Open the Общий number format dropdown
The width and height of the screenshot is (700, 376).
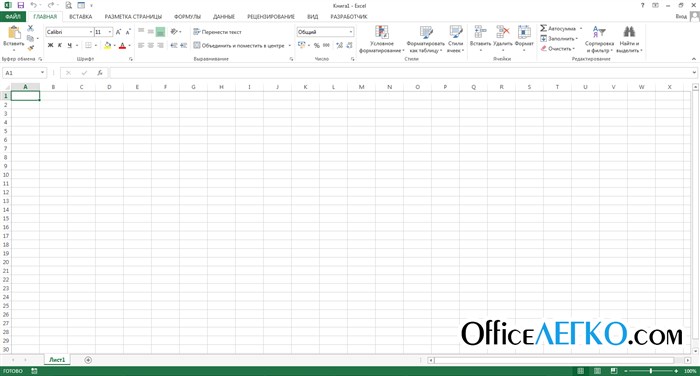(x=351, y=32)
